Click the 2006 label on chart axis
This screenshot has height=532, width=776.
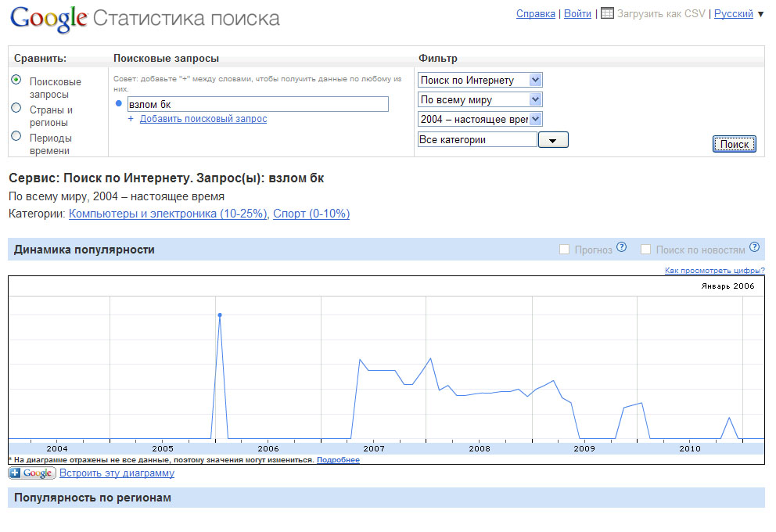click(x=268, y=448)
